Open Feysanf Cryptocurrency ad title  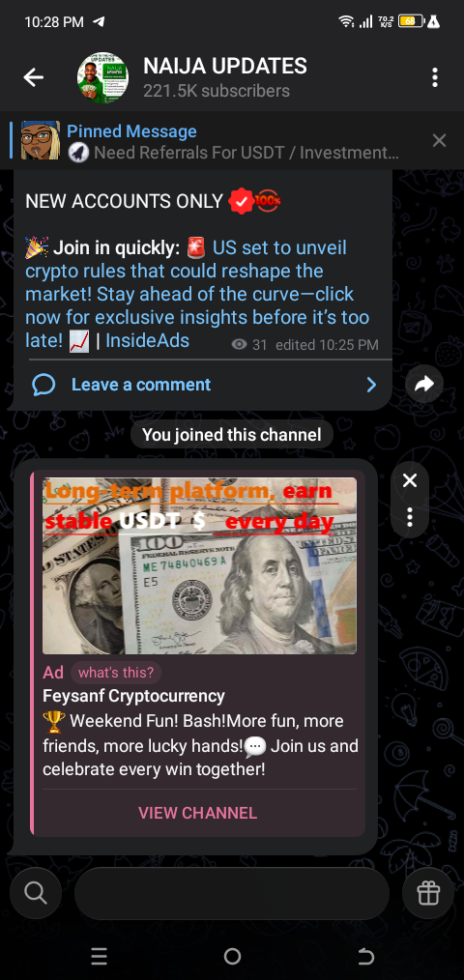133,696
